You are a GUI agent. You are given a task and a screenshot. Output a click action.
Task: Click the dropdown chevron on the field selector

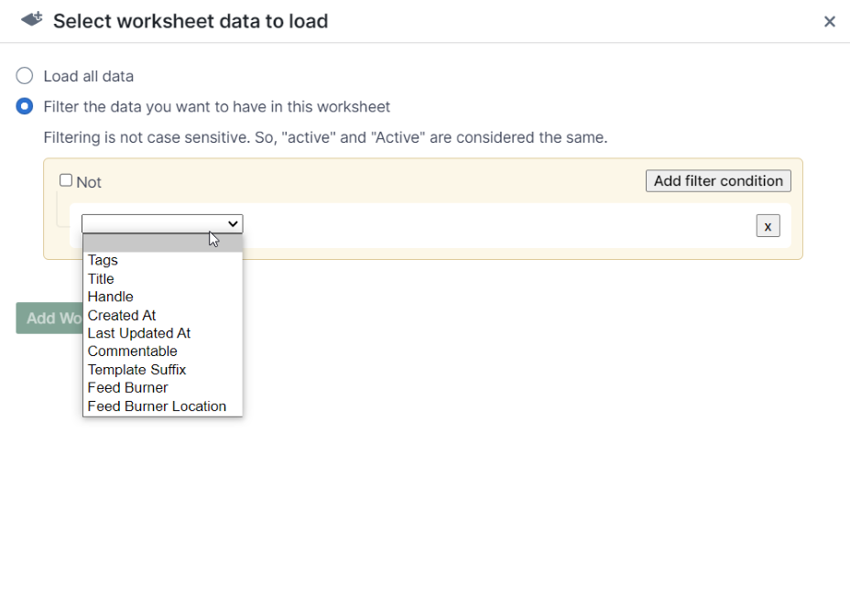click(233, 223)
